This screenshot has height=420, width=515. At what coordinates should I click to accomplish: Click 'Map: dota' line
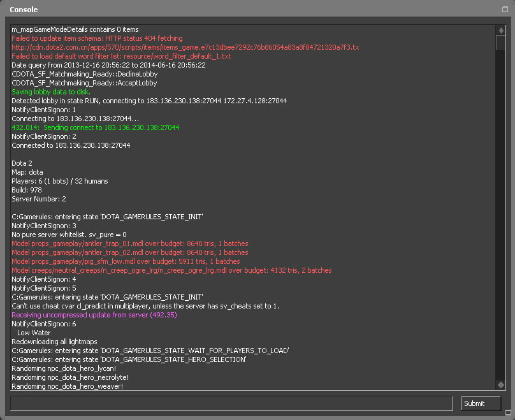pyautogui.click(x=27, y=172)
